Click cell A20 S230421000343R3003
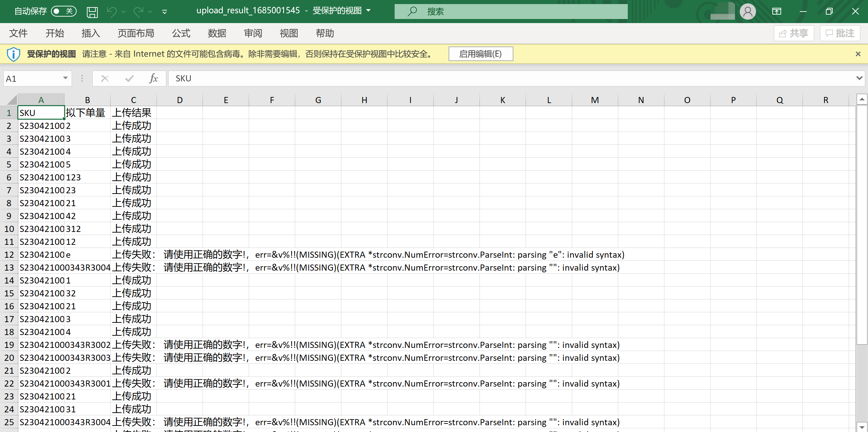Viewport: 868px width, 432px height. tap(41, 358)
